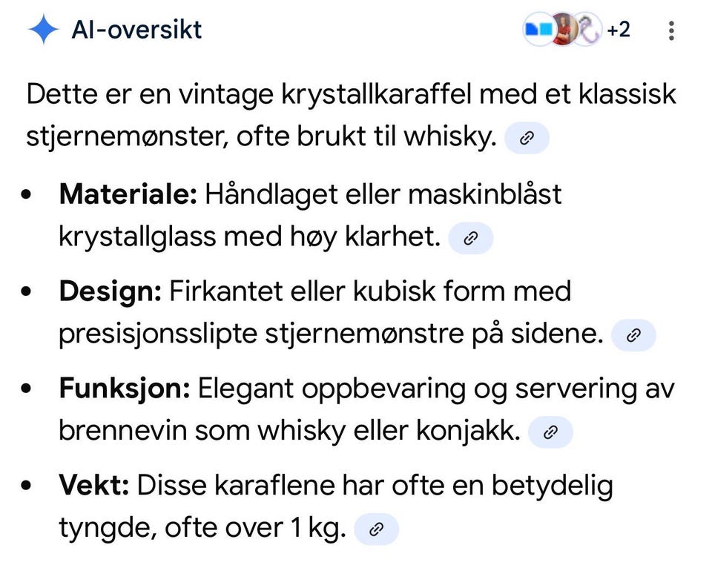Open the source thumbnail showing person in red
The width and height of the screenshot is (712, 588).
564,30
